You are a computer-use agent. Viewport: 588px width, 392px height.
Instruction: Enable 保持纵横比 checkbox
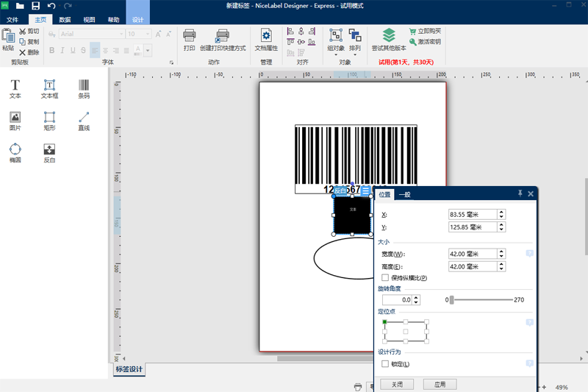[x=385, y=277]
